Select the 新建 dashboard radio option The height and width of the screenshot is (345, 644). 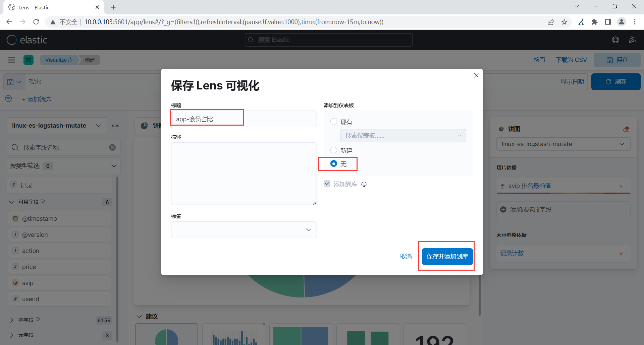tap(334, 150)
